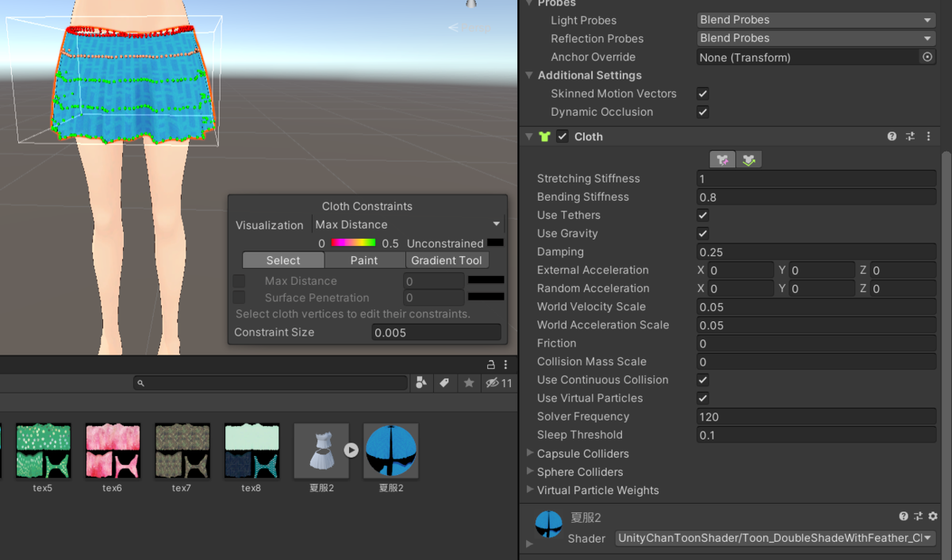Uncheck Use Tethers
This screenshot has height=560, width=952.
(x=703, y=215)
